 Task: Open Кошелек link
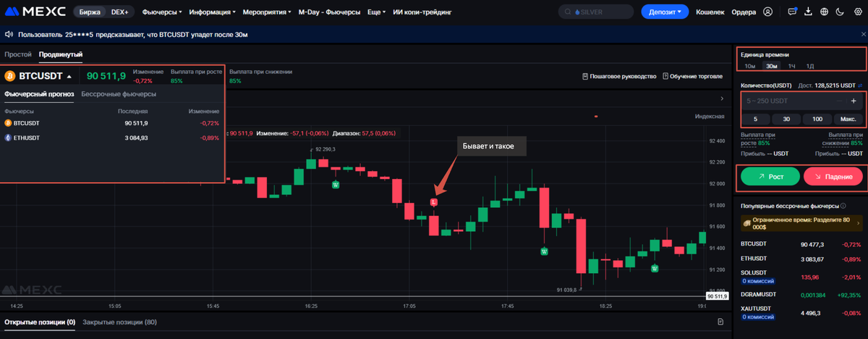coord(709,12)
